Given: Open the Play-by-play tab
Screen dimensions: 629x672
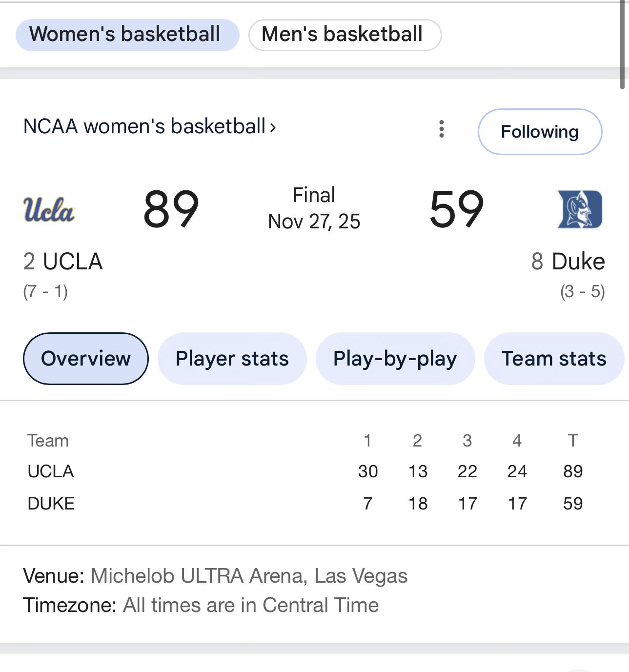Looking at the screenshot, I should (x=395, y=359).
